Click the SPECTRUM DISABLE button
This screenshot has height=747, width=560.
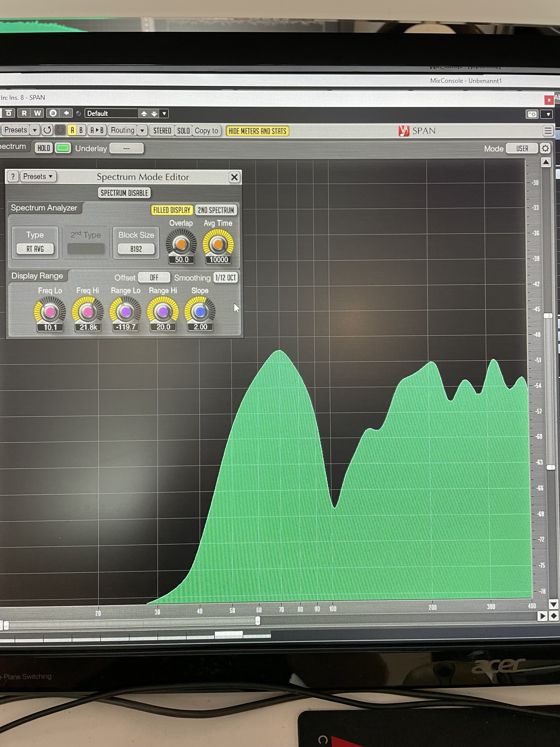tap(124, 193)
